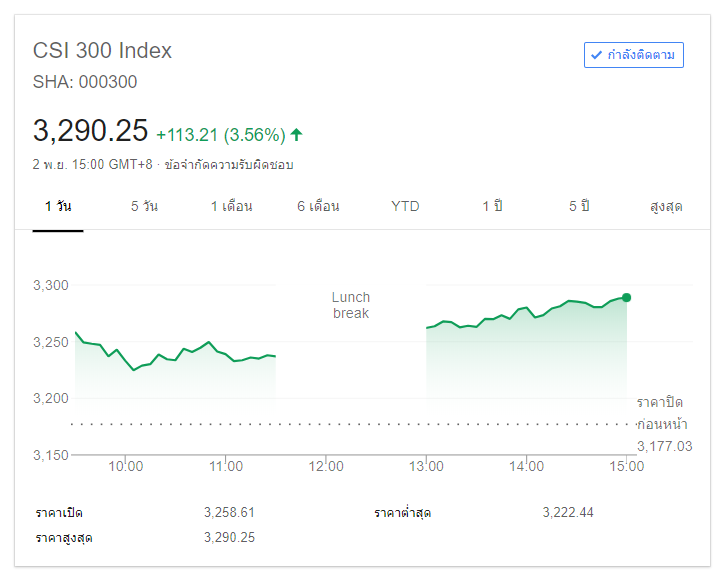Screen dimensions: 725x583
Task: Select the 1 วัน tab
Action: click(58, 206)
